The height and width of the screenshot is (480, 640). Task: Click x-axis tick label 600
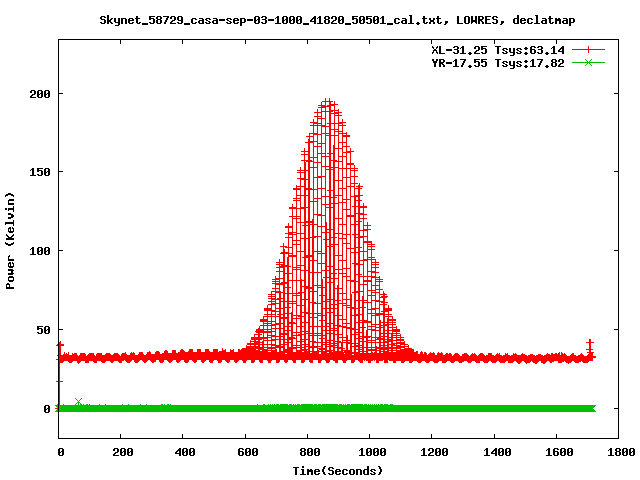[x=248, y=452]
